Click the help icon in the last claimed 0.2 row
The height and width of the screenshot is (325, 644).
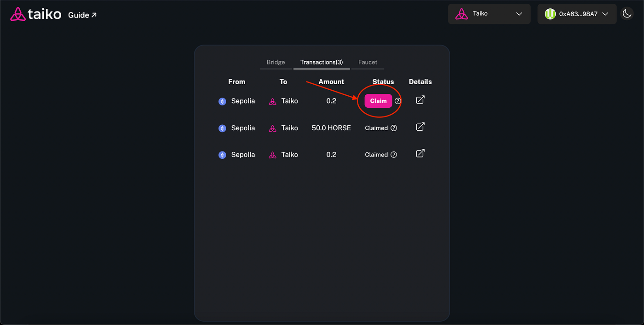pyautogui.click(x=394, y=155)
